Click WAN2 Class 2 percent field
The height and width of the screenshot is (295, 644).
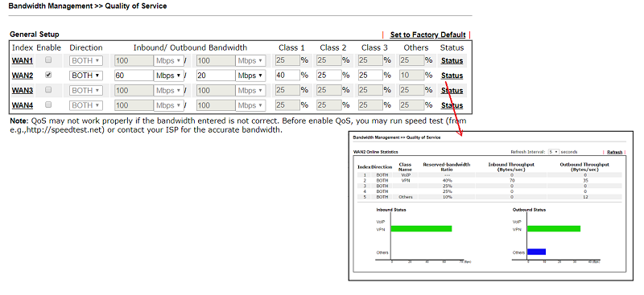329,76
